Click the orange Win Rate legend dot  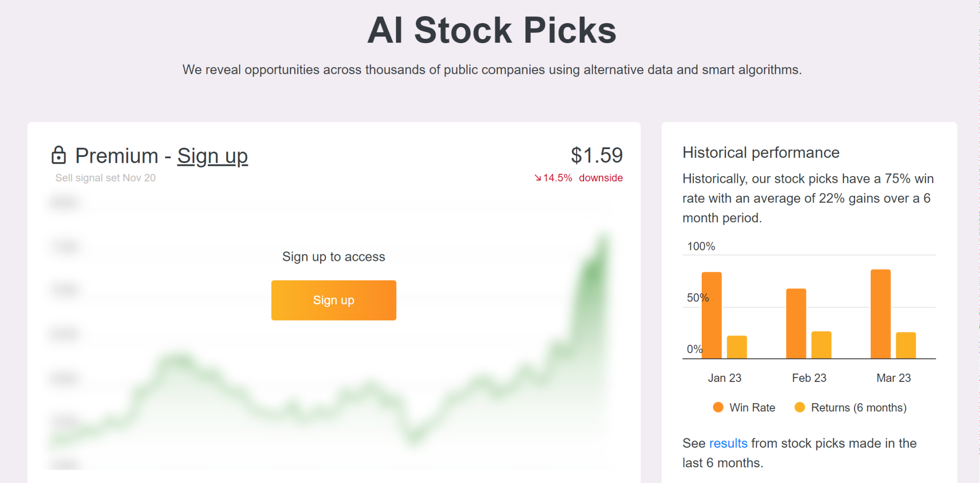(x=717, y=407)
